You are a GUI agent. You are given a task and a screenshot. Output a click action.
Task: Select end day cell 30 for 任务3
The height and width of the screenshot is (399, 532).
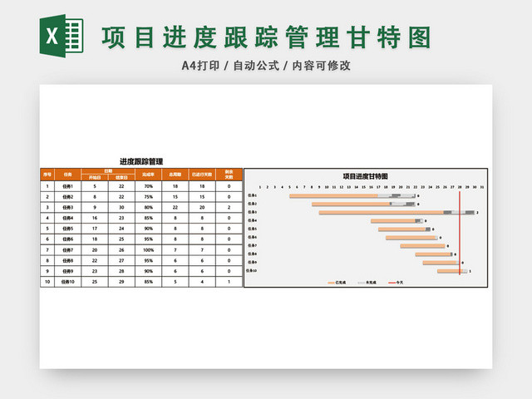tap(121, 207)
